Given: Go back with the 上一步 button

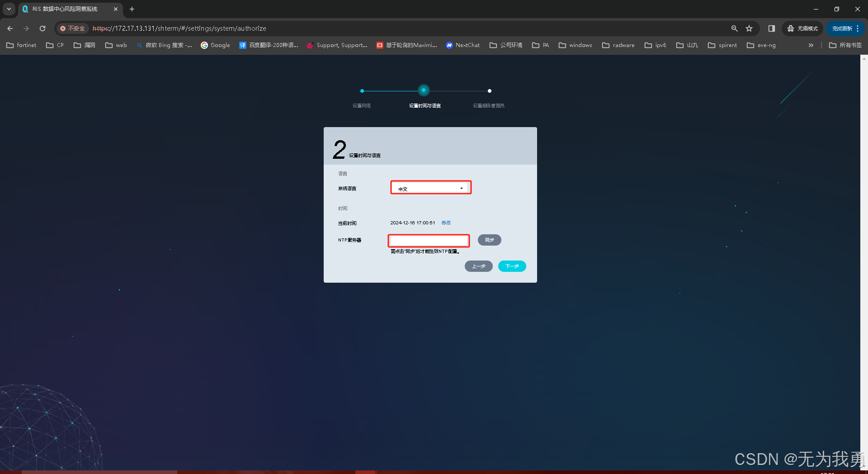Looking at the screenshot, I should 478,266.
